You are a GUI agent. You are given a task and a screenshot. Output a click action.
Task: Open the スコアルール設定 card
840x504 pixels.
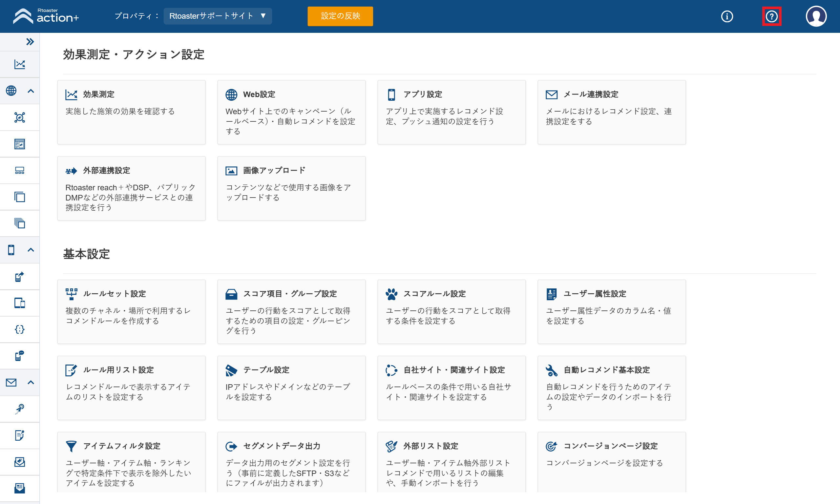pyautogui.click(x=451, y=312)
